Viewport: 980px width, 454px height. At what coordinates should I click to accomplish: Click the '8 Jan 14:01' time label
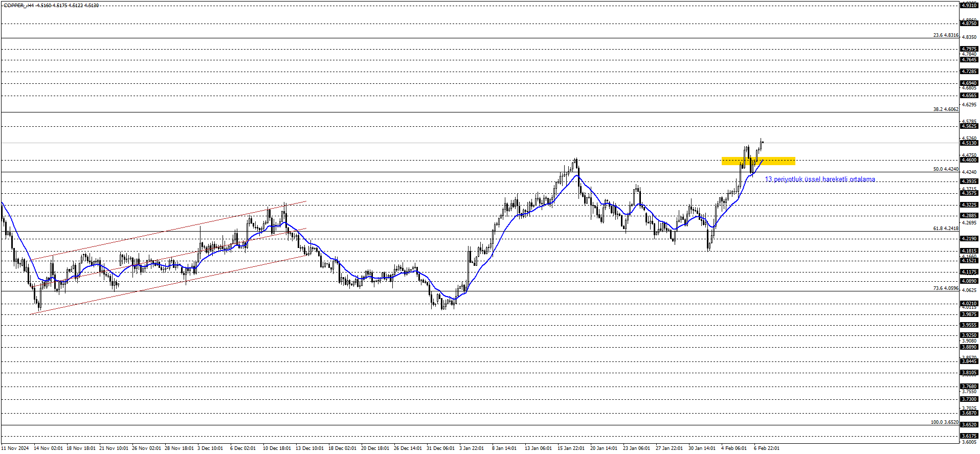coord(504,448)
